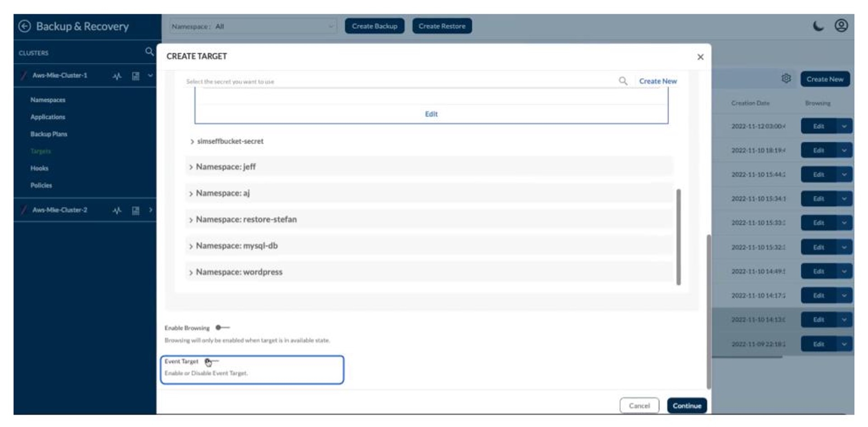Open Aws-Mke-Cluster-1 health pulse icon
868x427 pixels.
117,76
